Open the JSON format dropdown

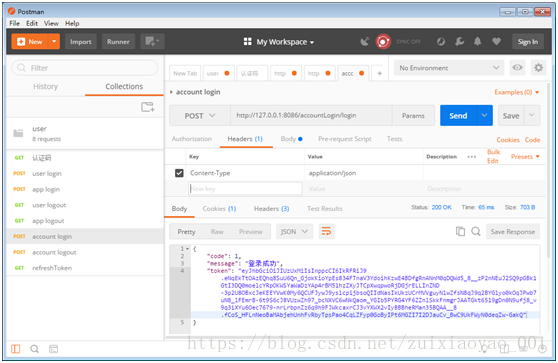tap(294, 231)
